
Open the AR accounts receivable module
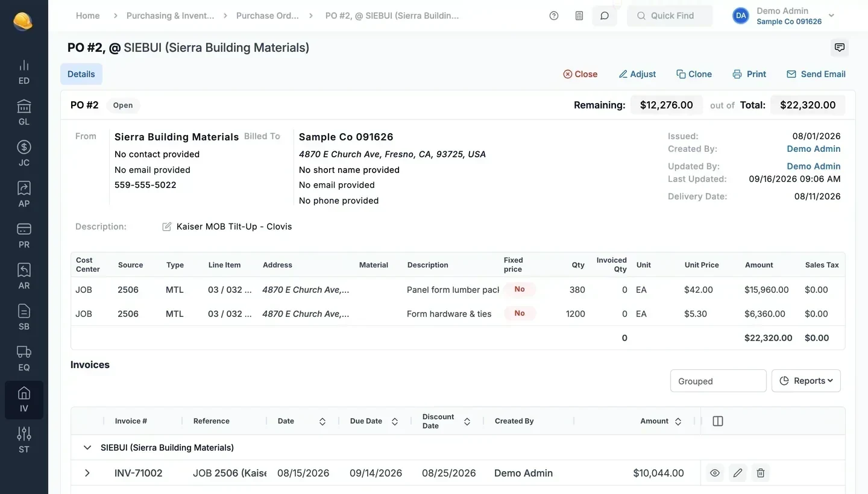tap(24, 277)
